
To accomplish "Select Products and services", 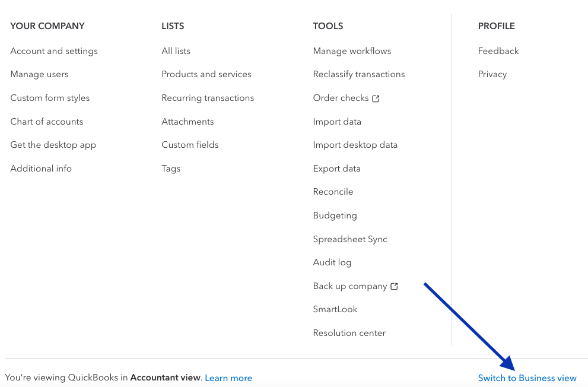I will (x=206, y=74).
